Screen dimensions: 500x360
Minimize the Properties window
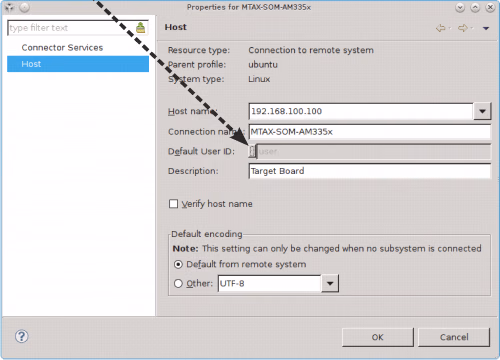tap(460, 7)
